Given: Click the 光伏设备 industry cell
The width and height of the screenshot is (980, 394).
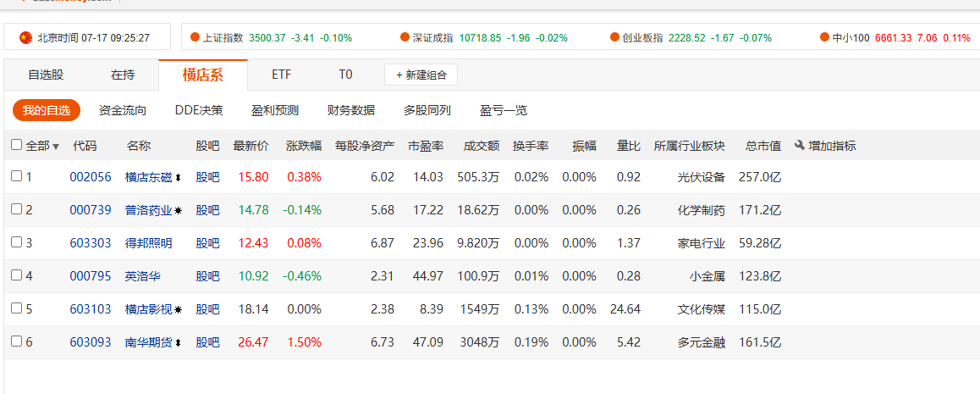Looking at the screenshot, I should 702,177.
